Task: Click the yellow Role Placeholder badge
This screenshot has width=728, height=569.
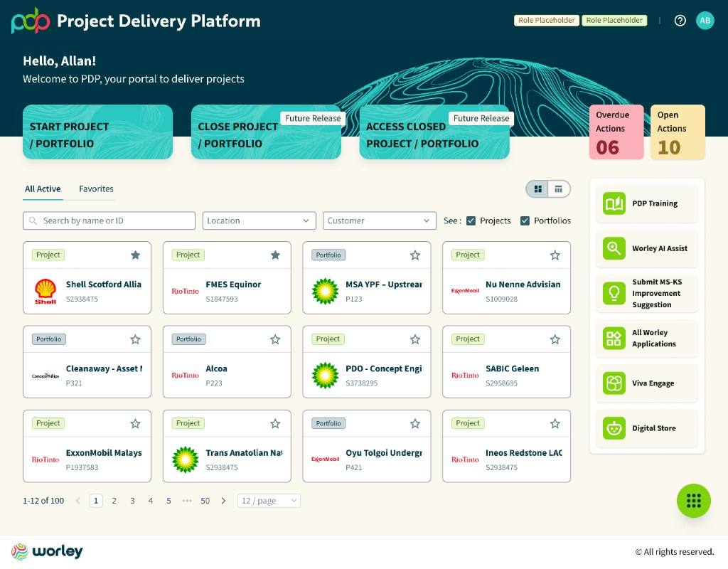Action: click(547, 21)
